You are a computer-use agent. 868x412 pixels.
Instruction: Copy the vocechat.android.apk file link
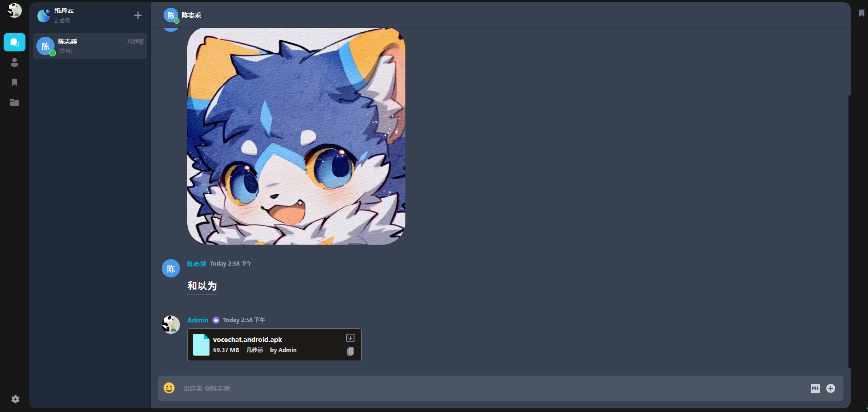click(x=350, y=352)
